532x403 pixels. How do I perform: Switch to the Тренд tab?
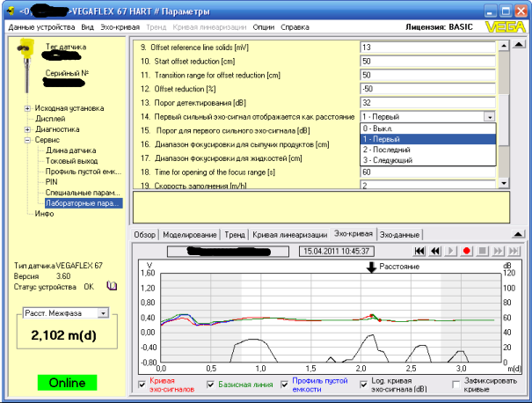[235, 235]
